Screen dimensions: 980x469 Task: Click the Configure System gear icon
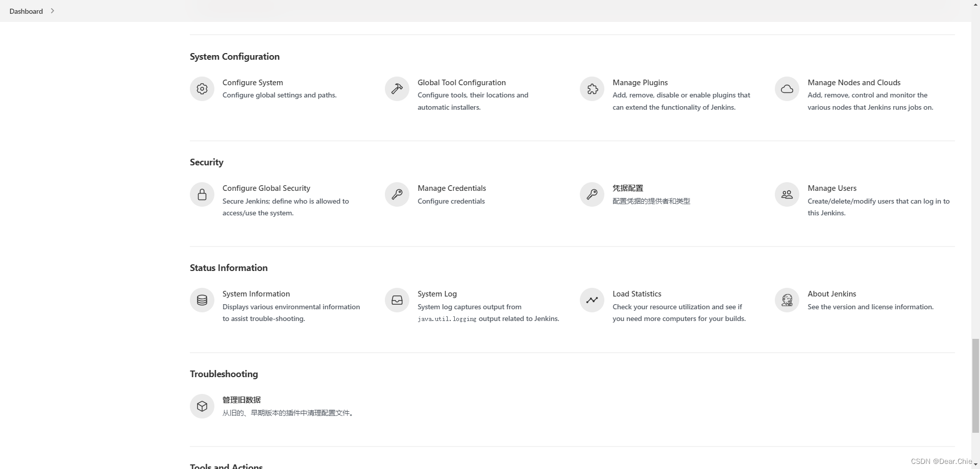tap(202, 89)
